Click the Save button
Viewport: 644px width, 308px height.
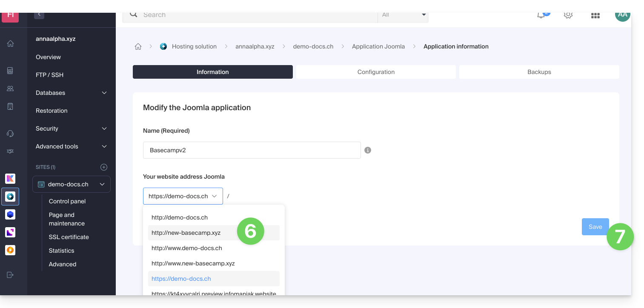[x=595, y=227]
